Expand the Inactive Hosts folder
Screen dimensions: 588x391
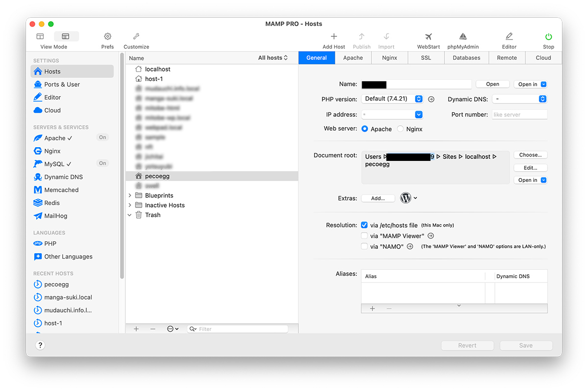130,205
